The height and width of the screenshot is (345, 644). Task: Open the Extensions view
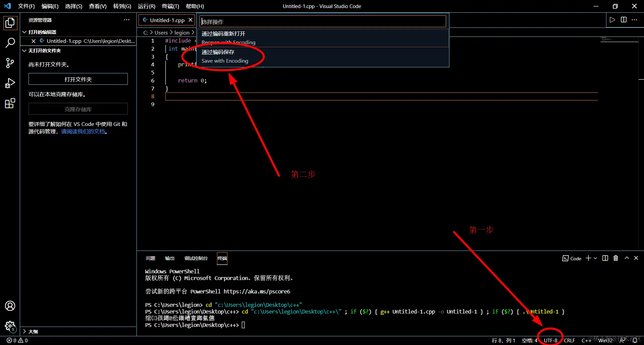pos(10,103)
